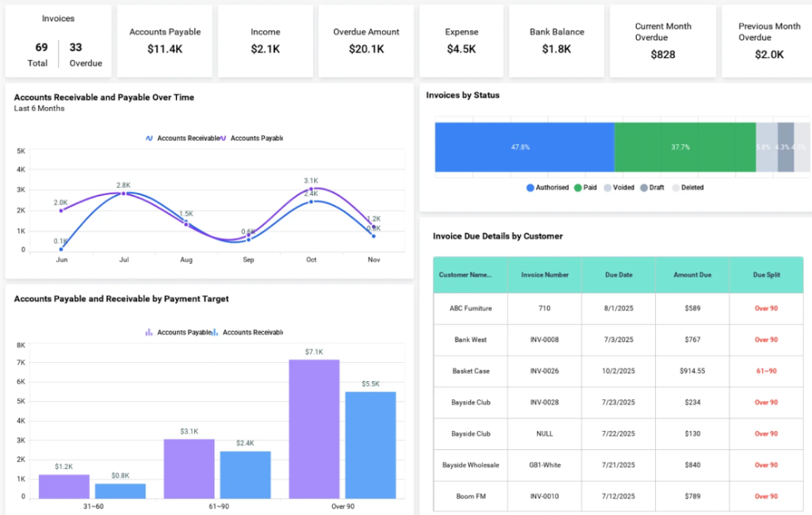Click the $2.4K blue bar for 61~90
Screen dimensions: 812x515
pos(246,475)
